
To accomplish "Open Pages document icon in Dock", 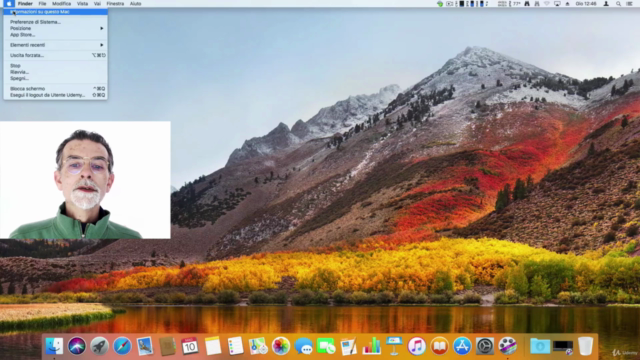I will coord(349,346).
